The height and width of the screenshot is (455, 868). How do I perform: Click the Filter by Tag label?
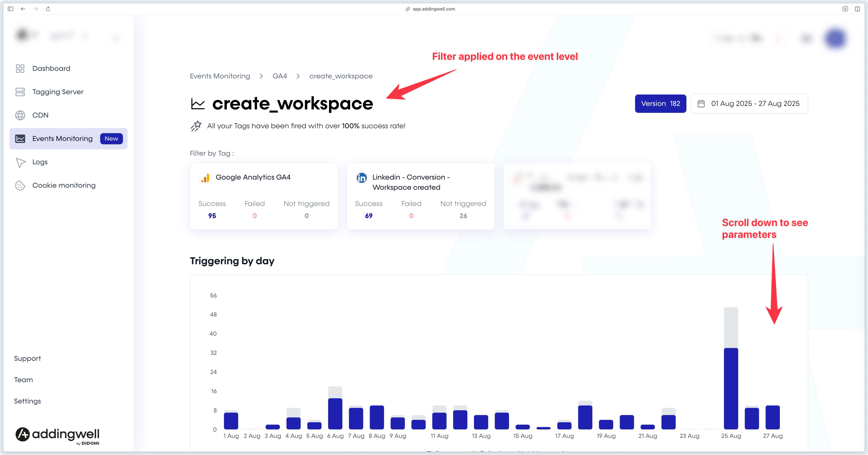[x=212, y=154]
